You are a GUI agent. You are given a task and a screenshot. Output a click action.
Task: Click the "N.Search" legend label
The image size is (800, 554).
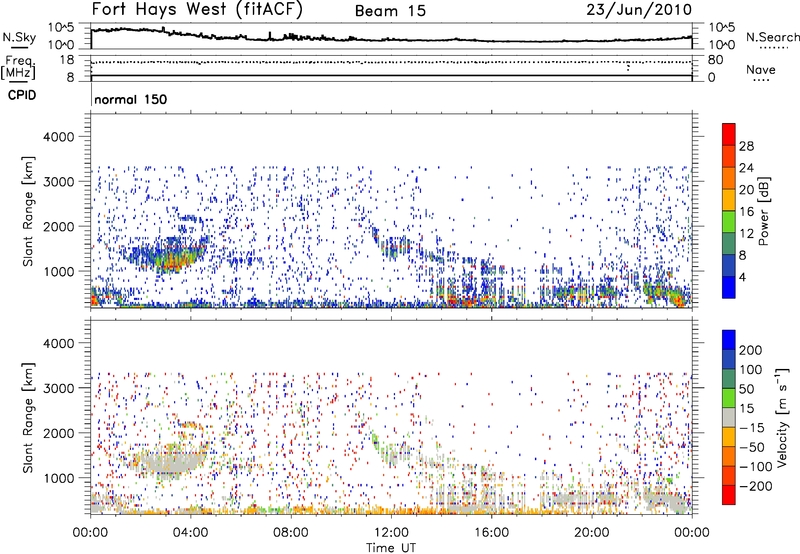click(772, 37)
